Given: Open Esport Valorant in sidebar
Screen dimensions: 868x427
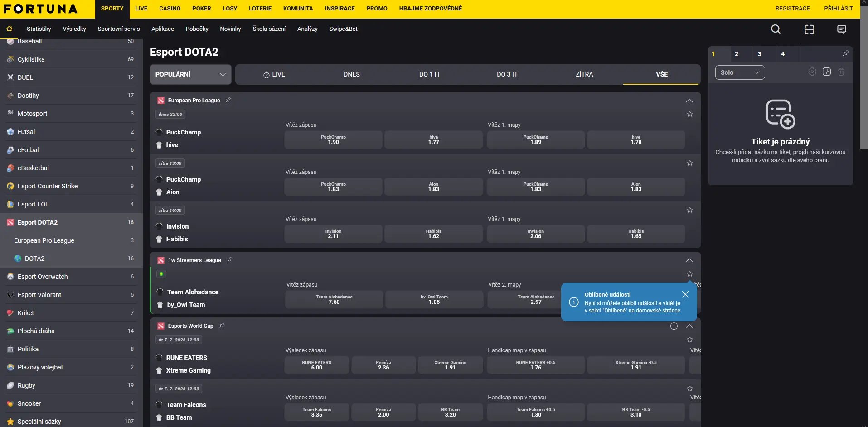Looking at the screenshot, I should 71,295.
